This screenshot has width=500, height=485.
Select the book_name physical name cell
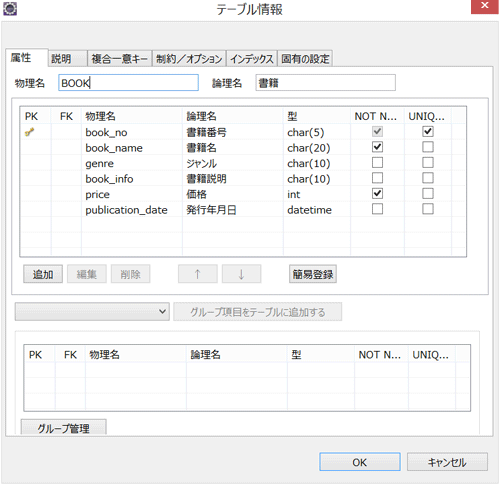[114, 148]
